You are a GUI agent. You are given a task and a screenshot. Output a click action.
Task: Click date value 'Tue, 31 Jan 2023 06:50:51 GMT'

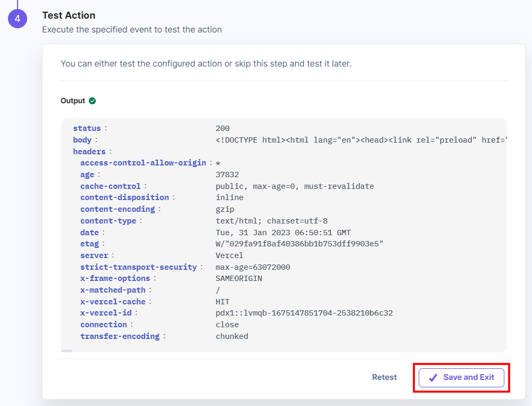coord(284,233)
